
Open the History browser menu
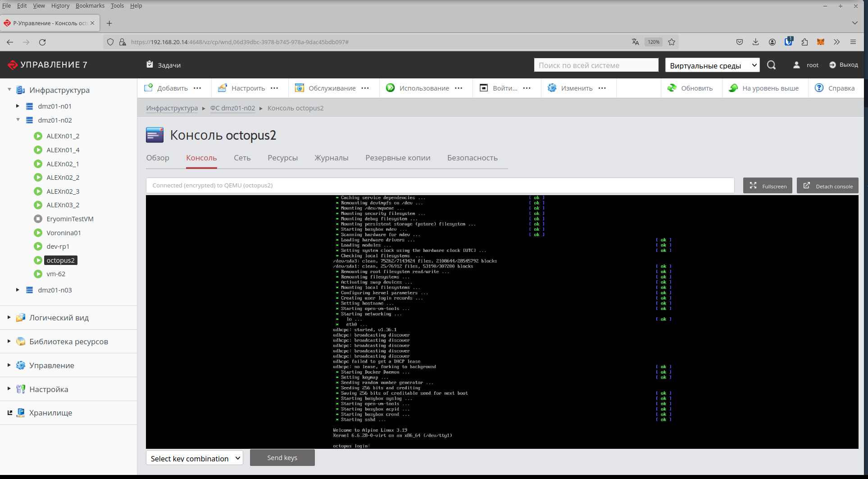tap(60, 5)
